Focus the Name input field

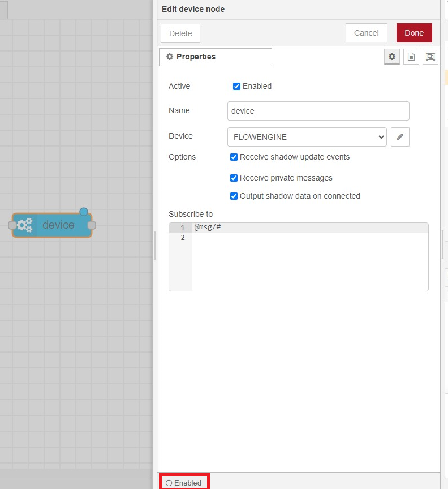(x=318, y=111)
